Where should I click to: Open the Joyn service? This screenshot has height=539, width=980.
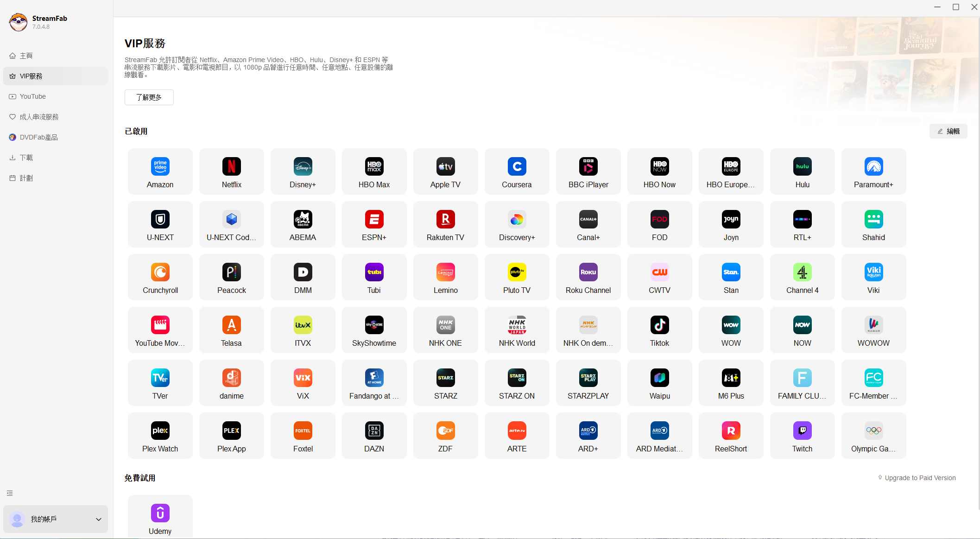point(731,224)
